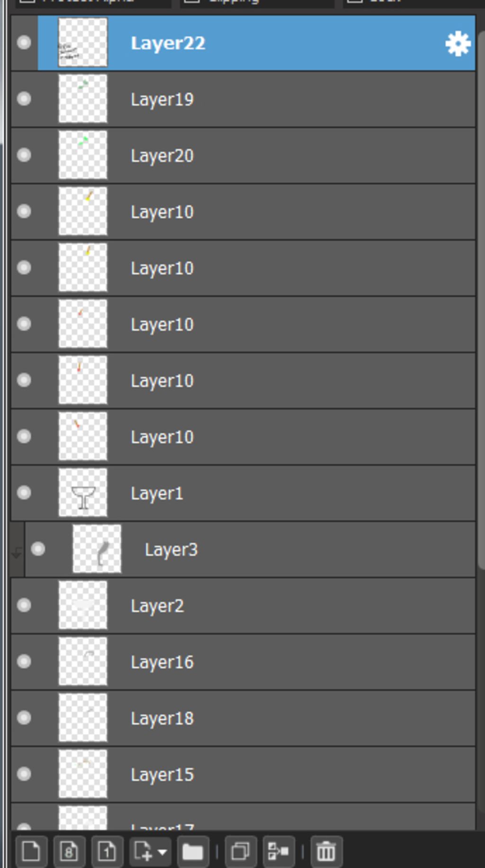Select the Layer15 entry
Viewport: 485px width, 868px height.
click(243, 775)
